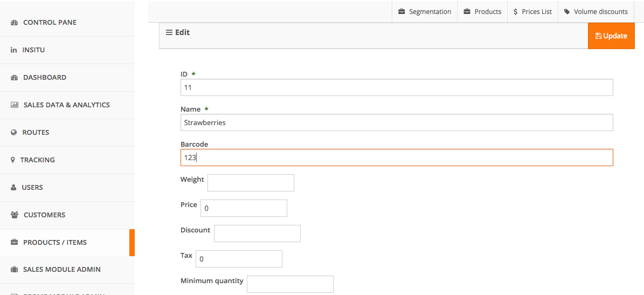Open the Prices List tab
Image resolution: width=644 pixels, height=295 pixels.
[532, 12]
